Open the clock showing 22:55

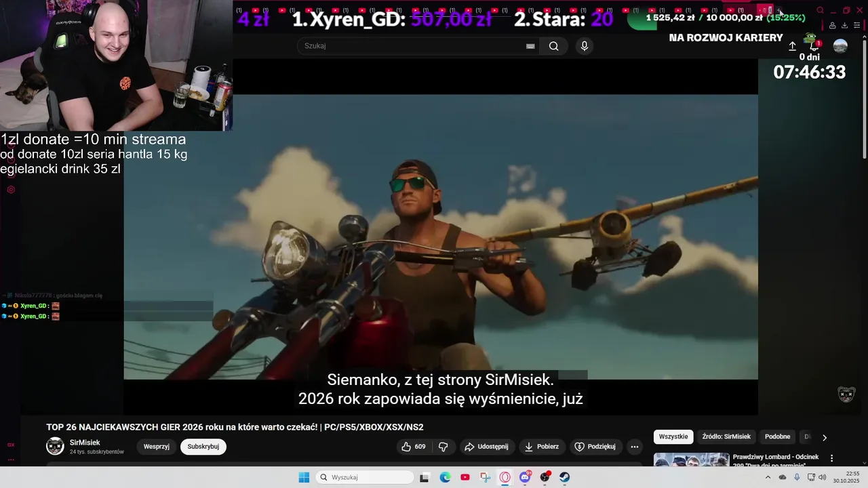[847, 477]
